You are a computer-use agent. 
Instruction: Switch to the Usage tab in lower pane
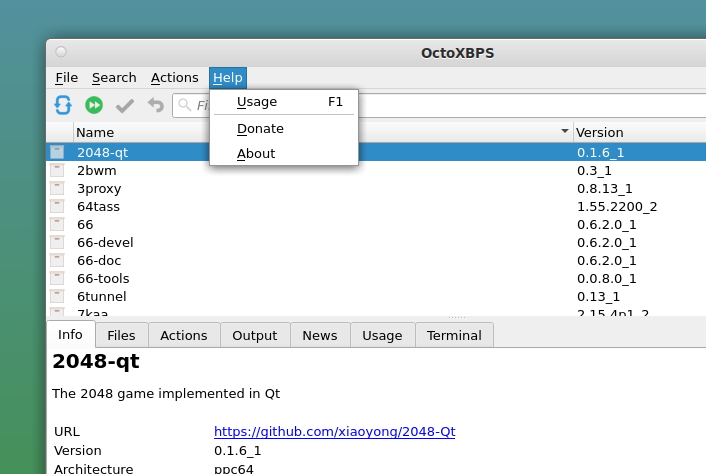pyautogui.click(x=382, y=335)
